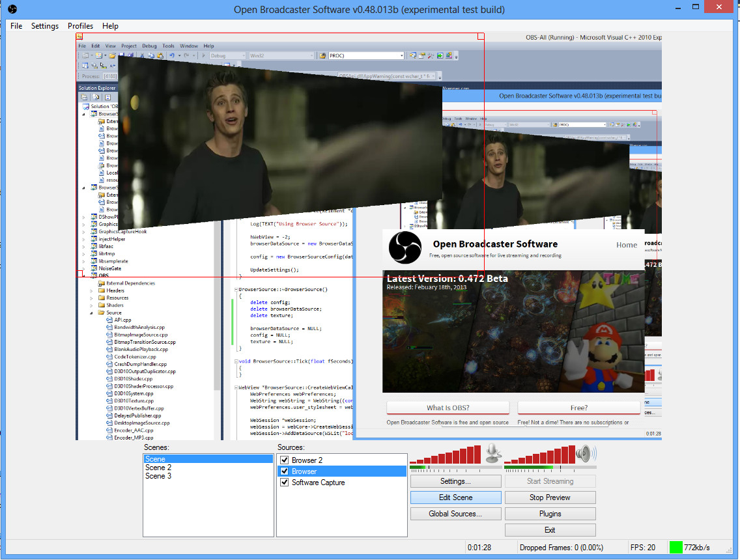Adjust the microphone volume red bar slider
740x560 pixels.
pyautogui.click(x=445, y=455)
